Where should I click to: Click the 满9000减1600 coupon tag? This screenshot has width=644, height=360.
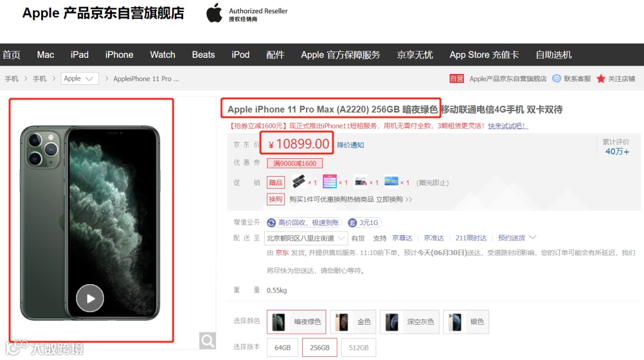(295, 164)
